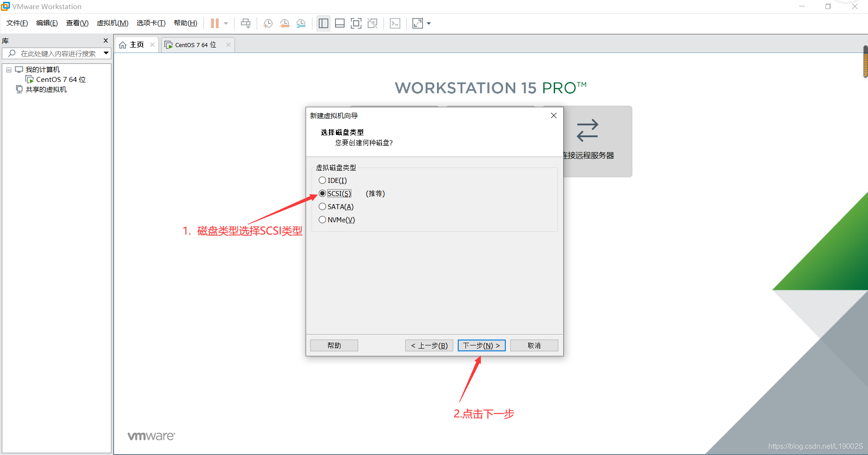Select the SATA(A) disk type radio button
The height and width of the screenshot is (455, 868).
pos(322,207)
